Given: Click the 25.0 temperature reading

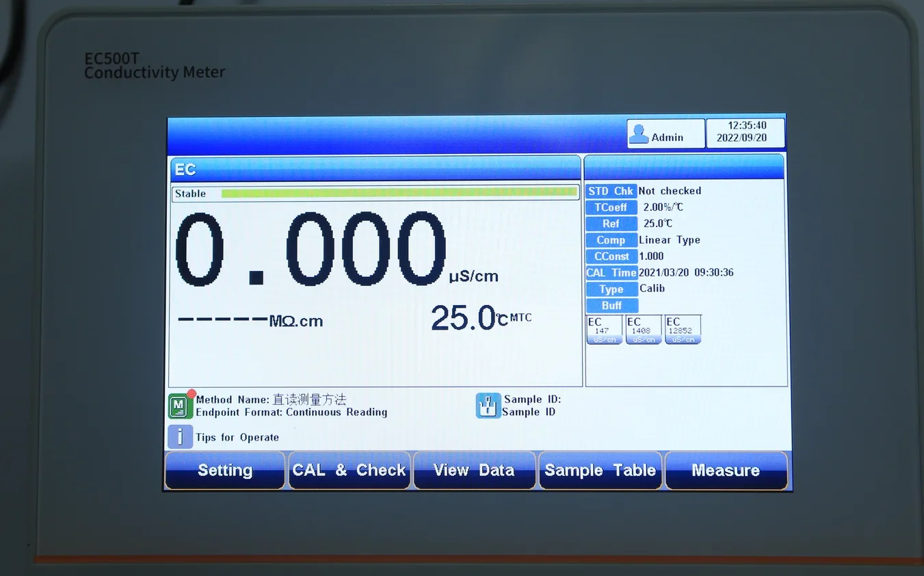Looking at the screenshot, I should tap(462, 318).
